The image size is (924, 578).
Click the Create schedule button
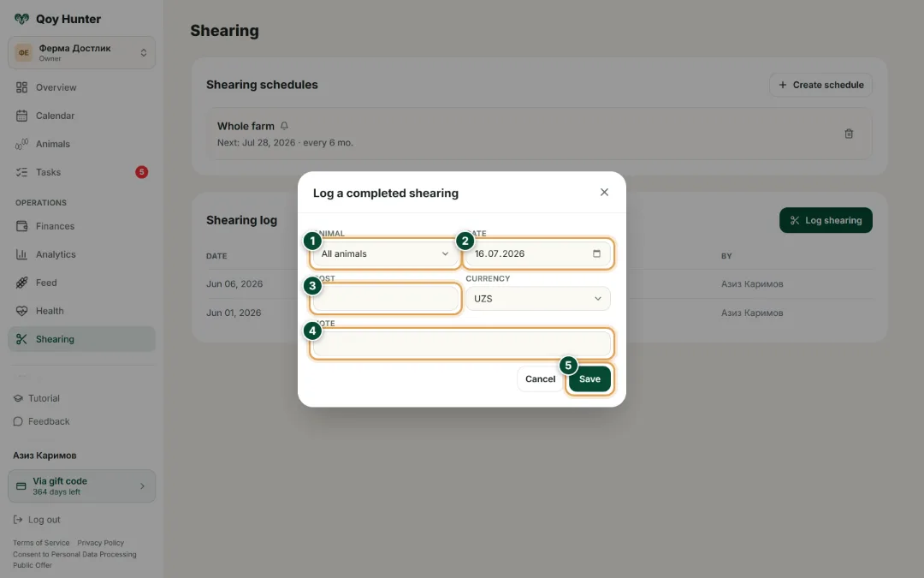tap(820, 85)
